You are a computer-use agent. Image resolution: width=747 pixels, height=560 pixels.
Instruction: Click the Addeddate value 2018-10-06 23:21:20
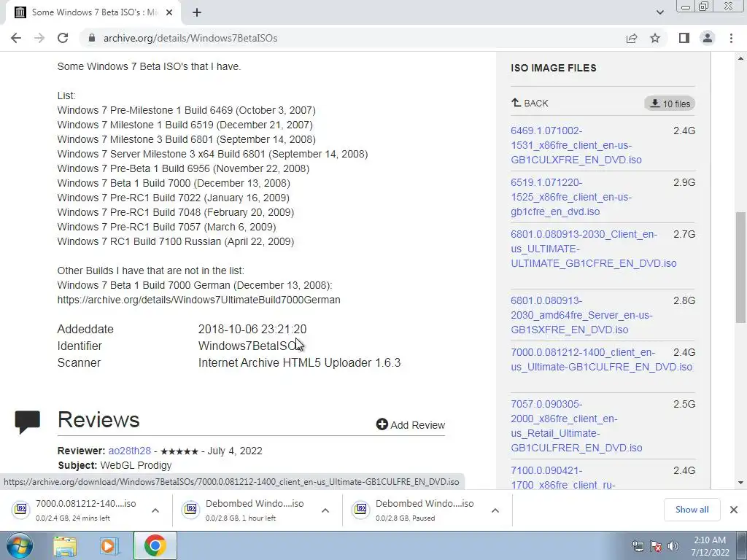point(252,329)
